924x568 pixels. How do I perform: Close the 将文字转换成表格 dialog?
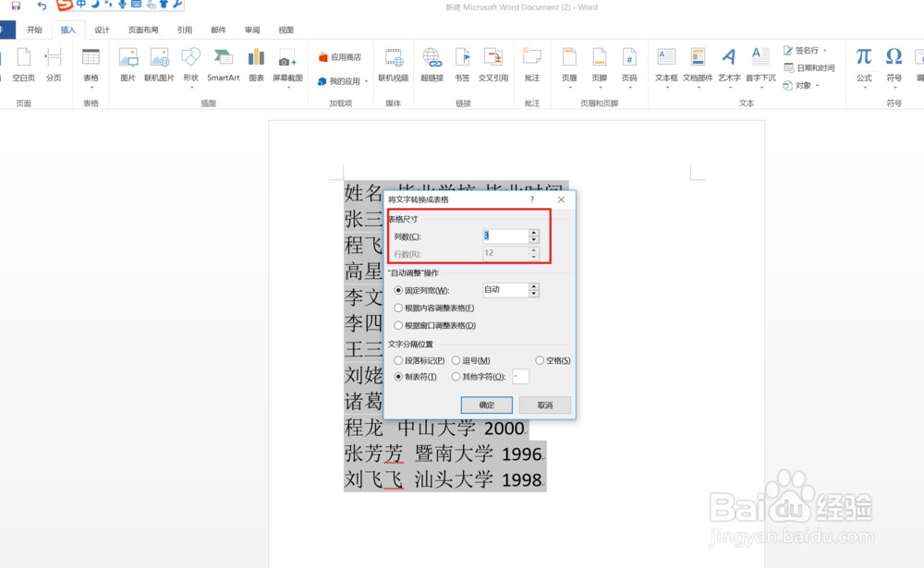pyautogui.click(x=561, y=199)
